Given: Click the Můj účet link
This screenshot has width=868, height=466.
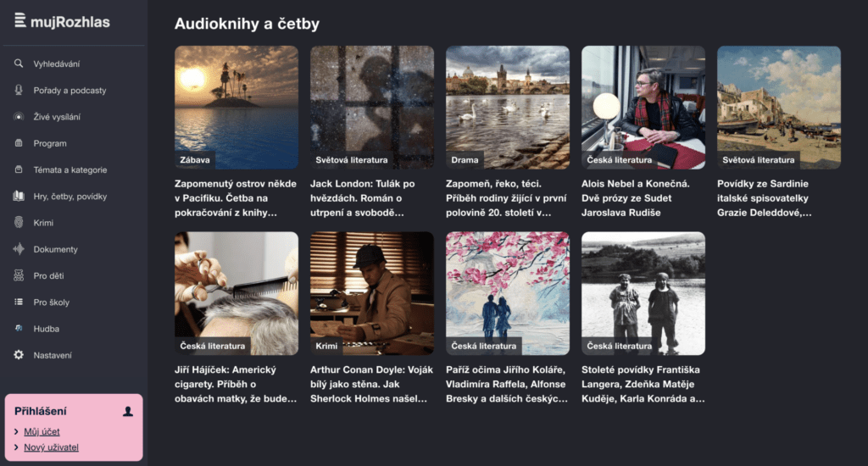Looking at the screenshot, I should point(42,432).
